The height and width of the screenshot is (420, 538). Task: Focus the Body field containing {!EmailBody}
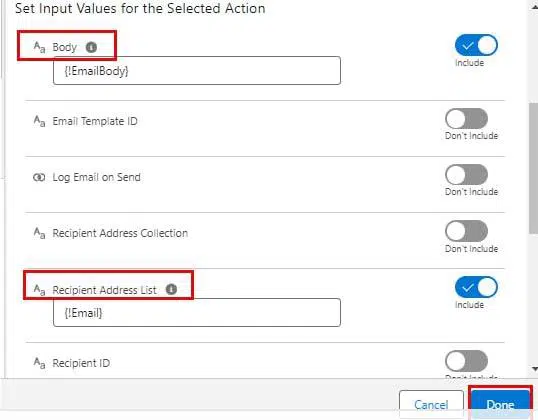tap(197, 71)
